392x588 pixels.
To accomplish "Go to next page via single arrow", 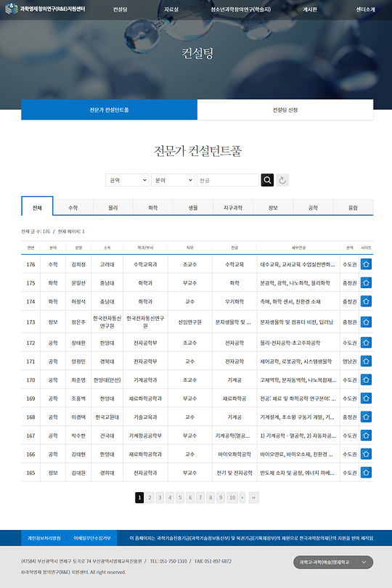I will [x=242, y=498].
